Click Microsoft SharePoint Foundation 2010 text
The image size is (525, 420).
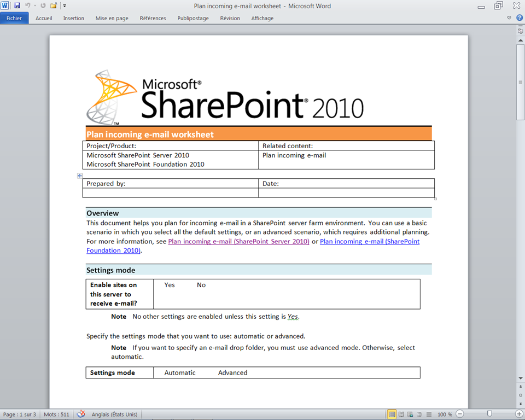pyautogui.click(x=145, y=165)
